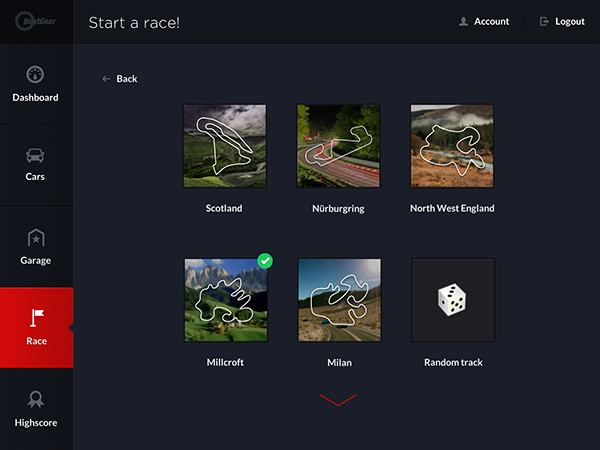This screenshot has height=450, width=600.
Task: Click the dice icon for random track
Action: (x=452, y=300)
